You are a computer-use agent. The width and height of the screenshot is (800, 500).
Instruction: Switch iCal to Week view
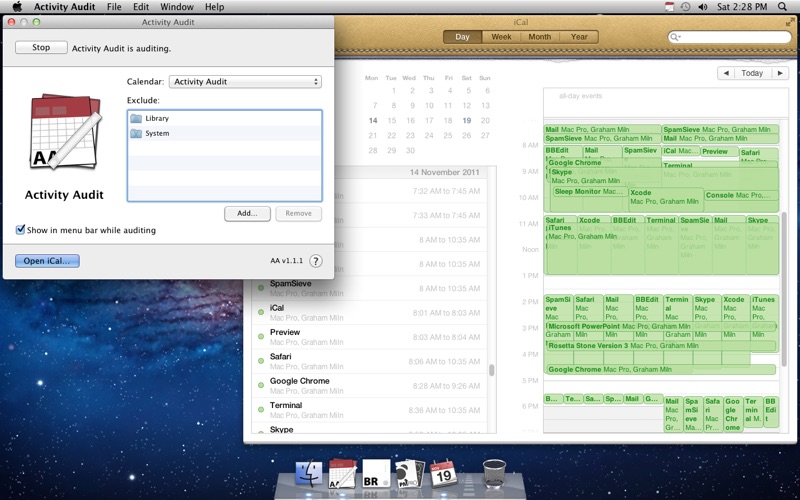[x=501, y=37]
